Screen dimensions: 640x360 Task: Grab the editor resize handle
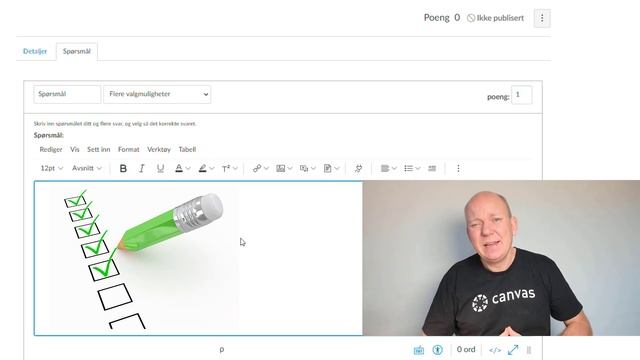[x=529, y=350]
